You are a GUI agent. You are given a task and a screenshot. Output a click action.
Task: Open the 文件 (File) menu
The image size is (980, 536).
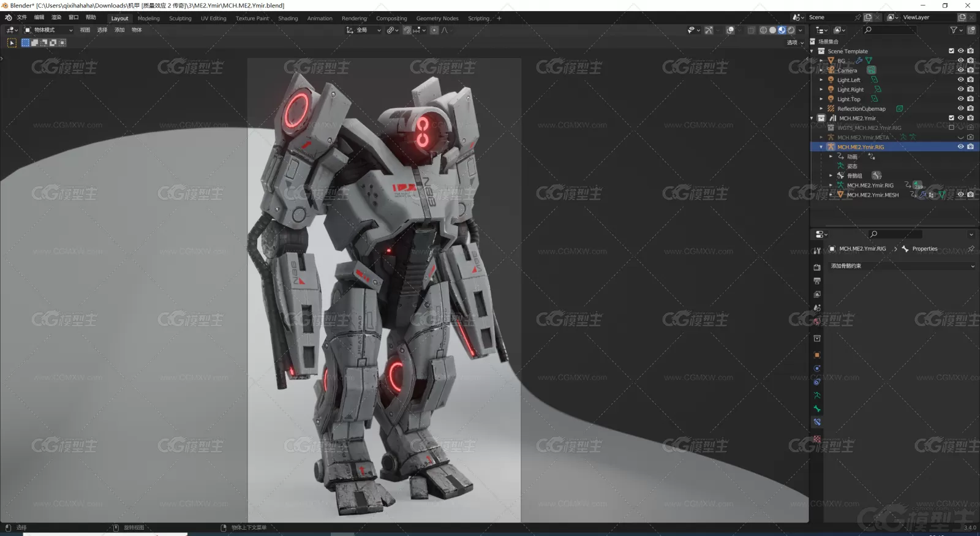tap(22, 18)
